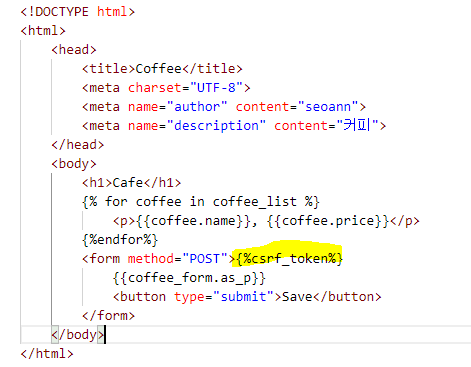Click the closing </form> tag
471x367 pixels.
click(x=108, y=316)
